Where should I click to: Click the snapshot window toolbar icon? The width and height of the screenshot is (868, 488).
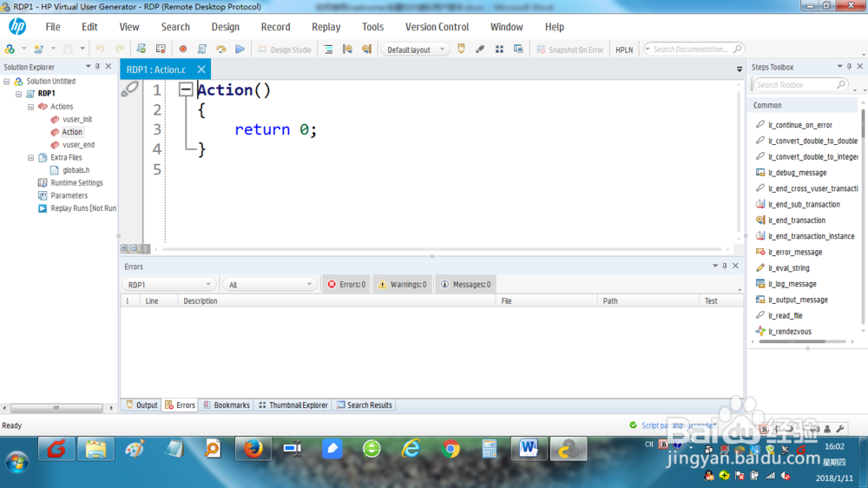tap(518, 49)
